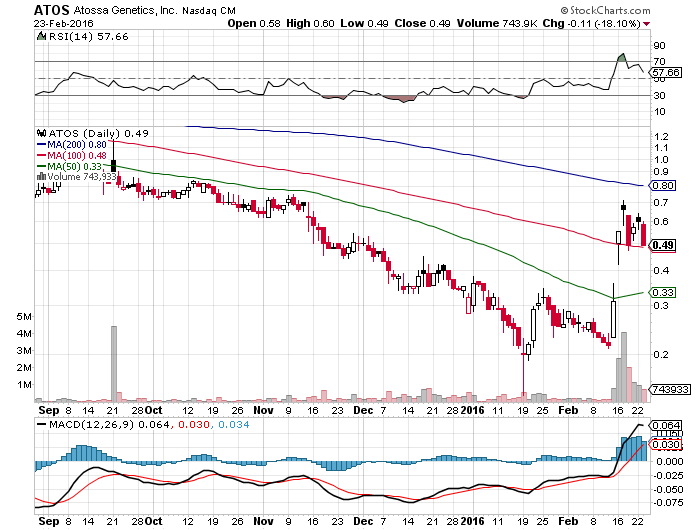Click the 23-Feb-2016 date label
This screenshot has height=530, width=700.
pos(63,23)
